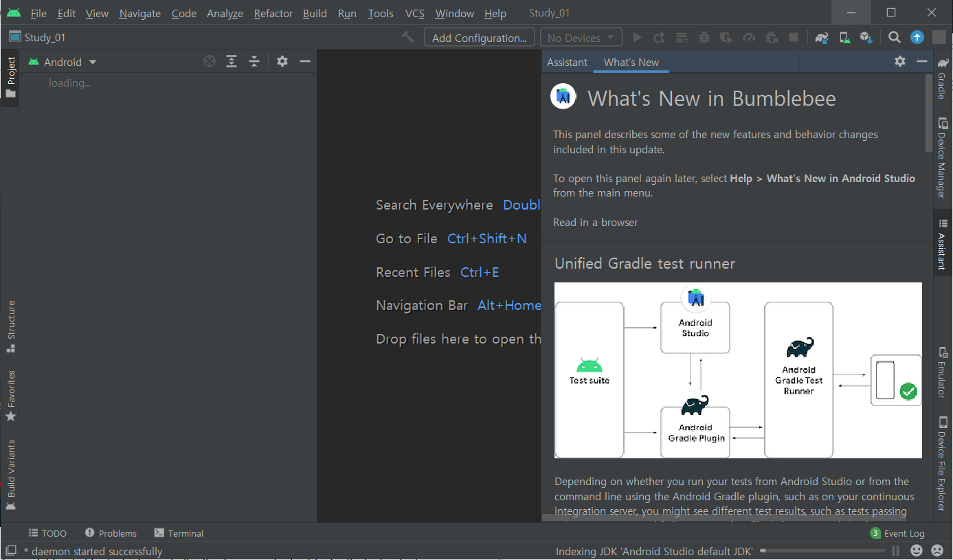
Task: Click Collapse All icon in Project panel
Action: [254, 62]
